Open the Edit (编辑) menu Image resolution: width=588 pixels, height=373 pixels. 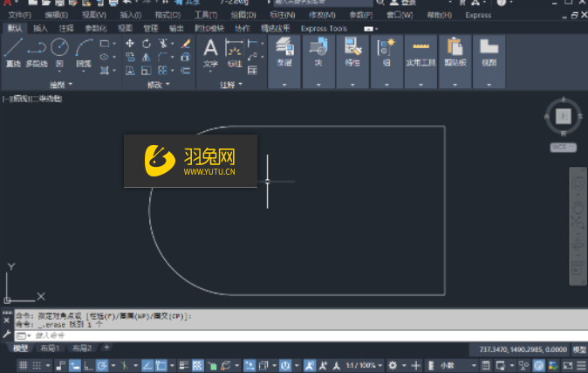57,16
